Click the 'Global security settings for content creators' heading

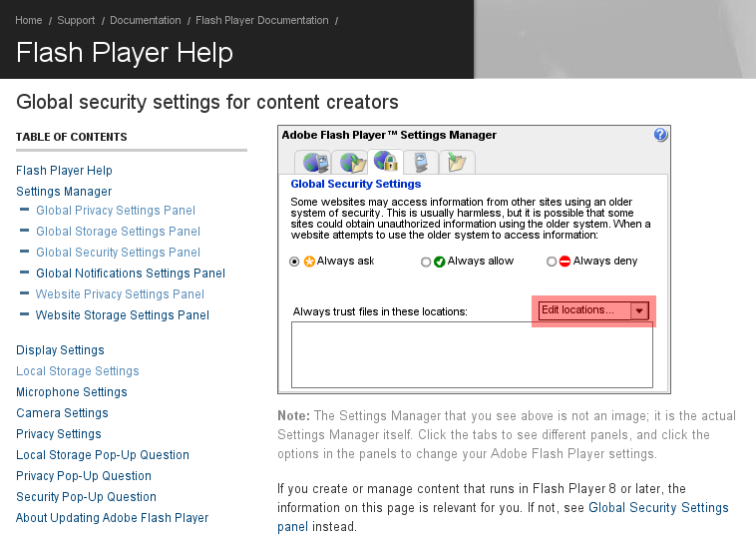pyautogui.click(x=207, y=102)
